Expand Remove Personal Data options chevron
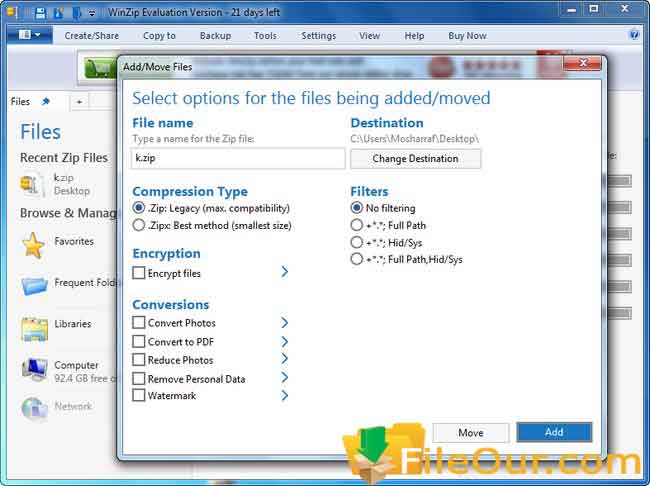Viewport: 650px width, 486px height. pos(284,377)
